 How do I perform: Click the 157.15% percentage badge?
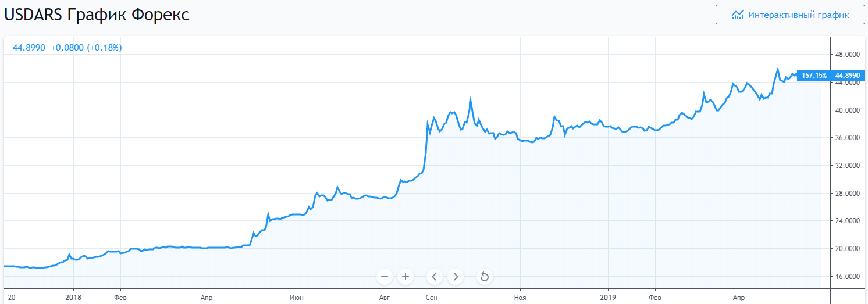pyautogui.click(x=814, y=76)
